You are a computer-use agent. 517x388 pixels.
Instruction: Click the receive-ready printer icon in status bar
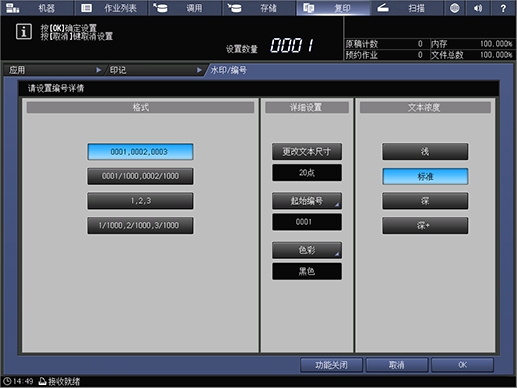click(x=42, y=381)
